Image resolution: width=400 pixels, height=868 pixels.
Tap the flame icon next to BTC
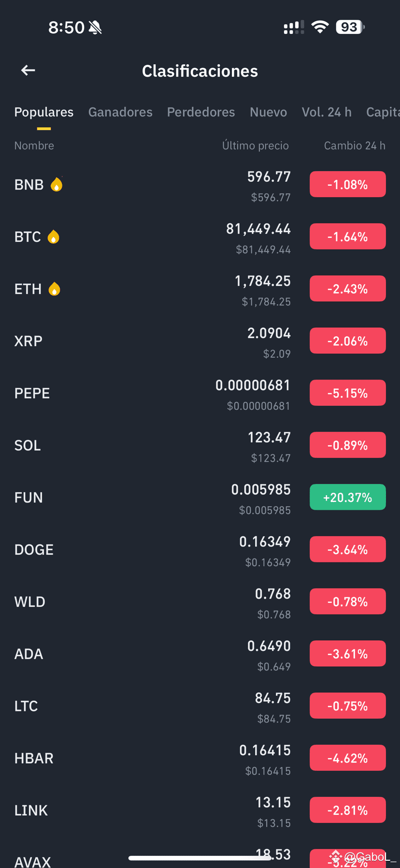53,236
